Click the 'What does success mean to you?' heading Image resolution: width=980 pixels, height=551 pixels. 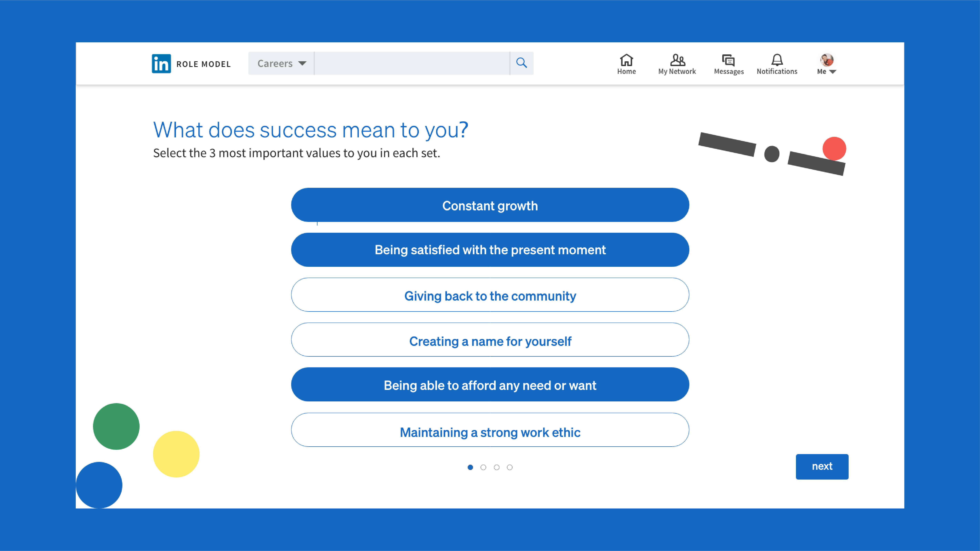(x=310, y=130)
